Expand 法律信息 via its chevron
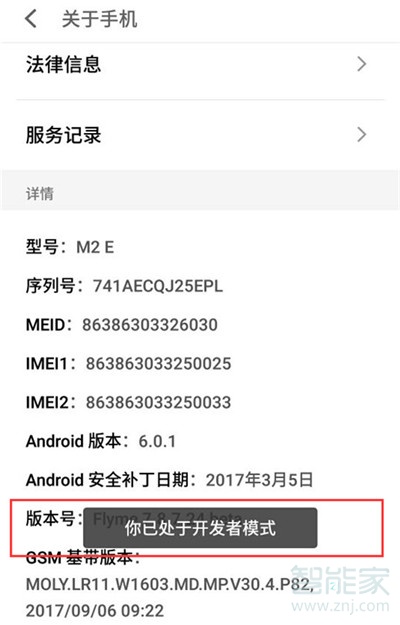Viewport: 400px width, 625px height. point(361,64)
